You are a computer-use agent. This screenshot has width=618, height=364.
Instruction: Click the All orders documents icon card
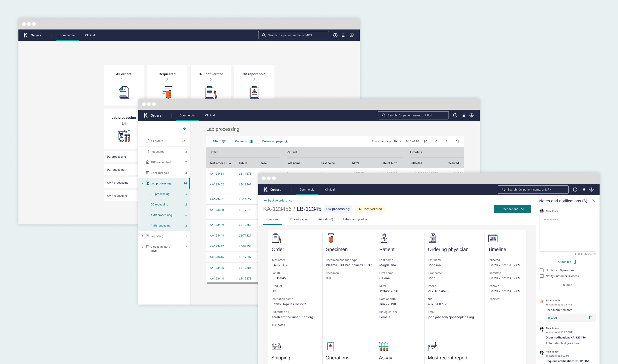coord(124,92)
